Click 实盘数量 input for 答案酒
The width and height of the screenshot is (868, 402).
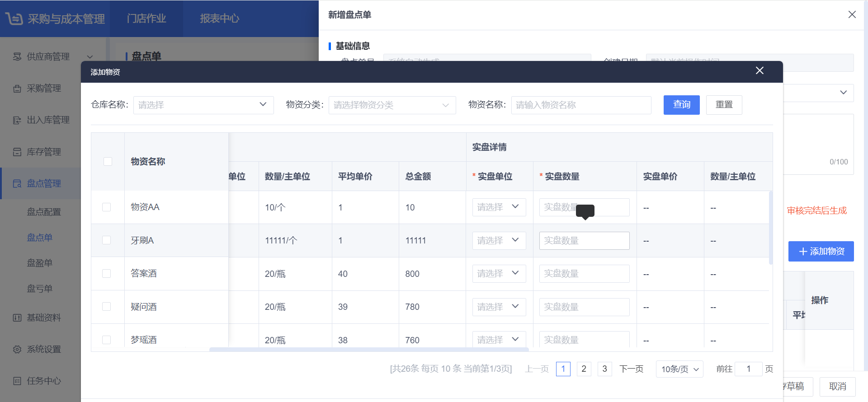point(584,273)
